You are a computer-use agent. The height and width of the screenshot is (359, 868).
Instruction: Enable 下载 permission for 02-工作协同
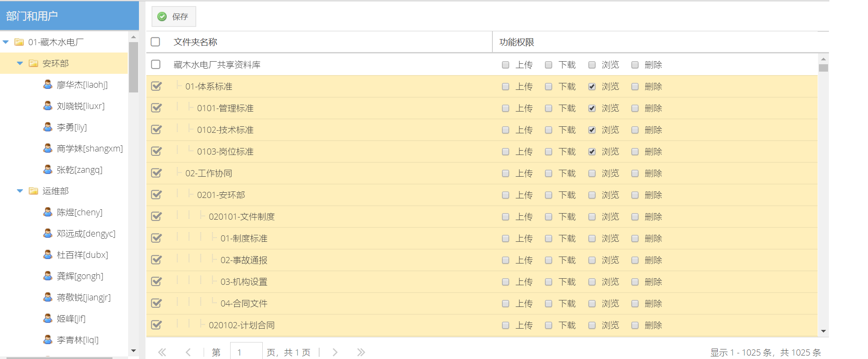548,173
